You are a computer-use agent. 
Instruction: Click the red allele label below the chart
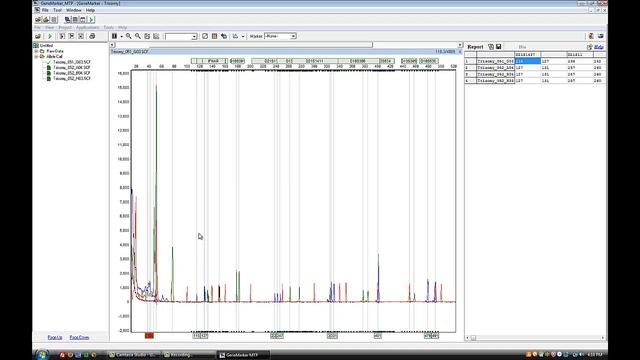[x=149, y=336]
